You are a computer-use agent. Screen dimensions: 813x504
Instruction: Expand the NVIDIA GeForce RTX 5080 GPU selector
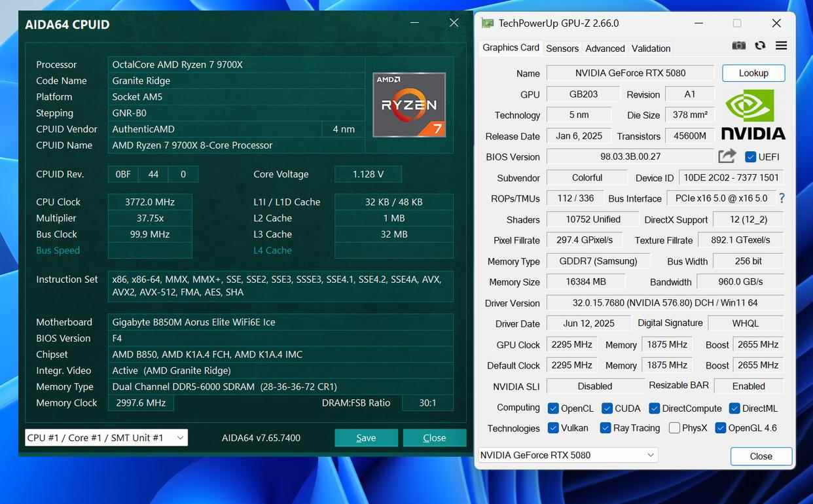pos(568,455)
